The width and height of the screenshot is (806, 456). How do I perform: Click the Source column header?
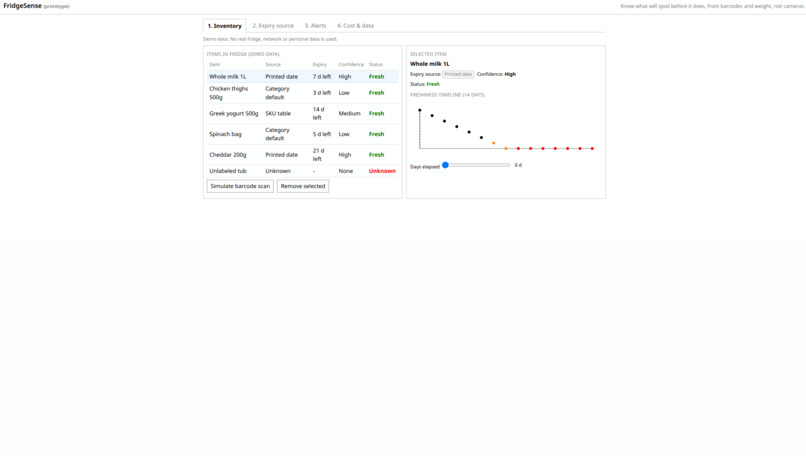click(273, 65)
